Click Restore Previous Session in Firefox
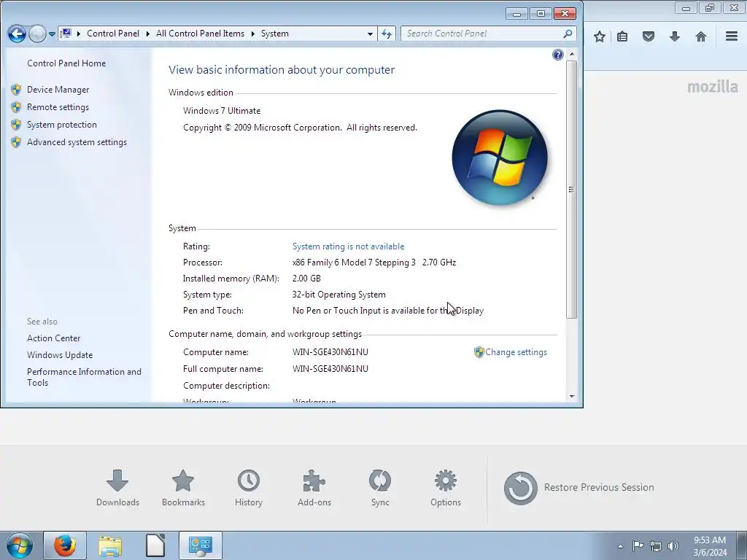Viewport: 747px width, 560px height. point(578,488)
